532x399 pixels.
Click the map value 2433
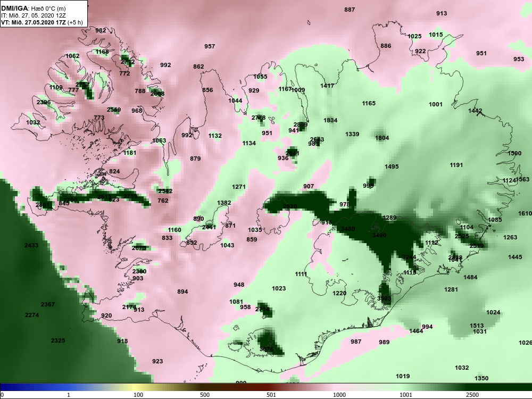31,245
